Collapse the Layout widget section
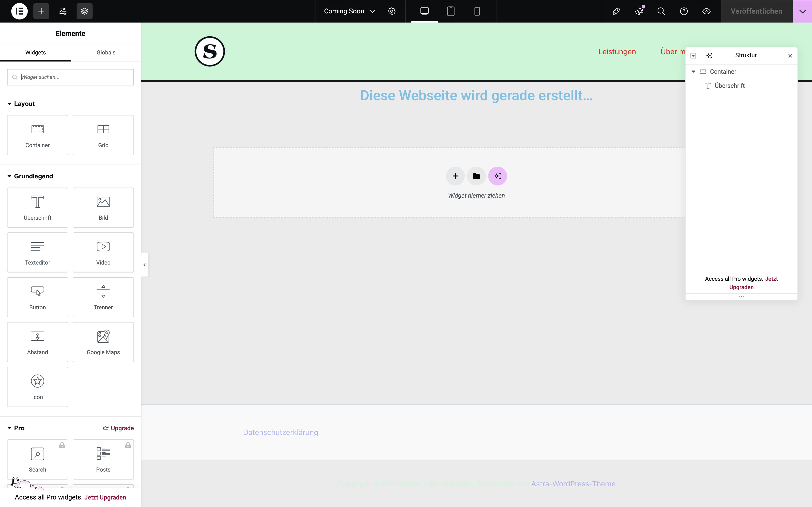This screenshot has width=812, height=507. click(9, 104)
